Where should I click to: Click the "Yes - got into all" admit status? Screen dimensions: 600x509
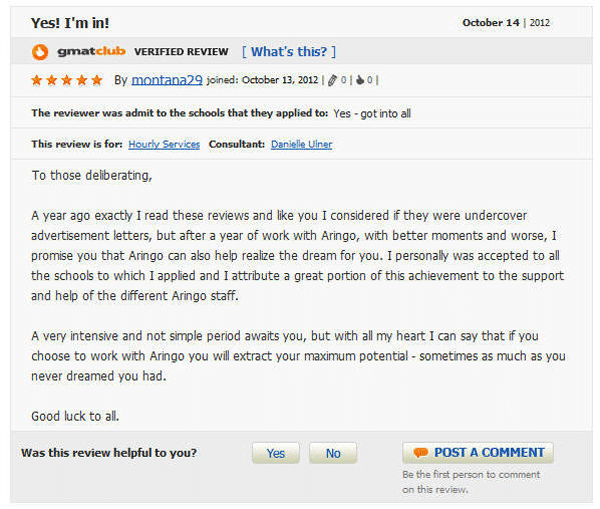pyautogui.click(x=372, y=113)
